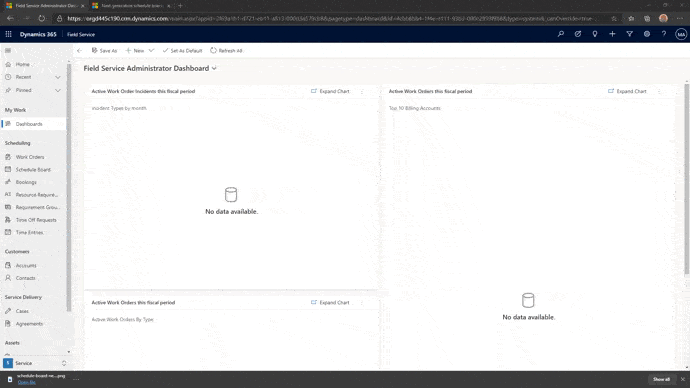690x388 pixels.
Task: Add page to favorites star icon
Action: point(614,18)
